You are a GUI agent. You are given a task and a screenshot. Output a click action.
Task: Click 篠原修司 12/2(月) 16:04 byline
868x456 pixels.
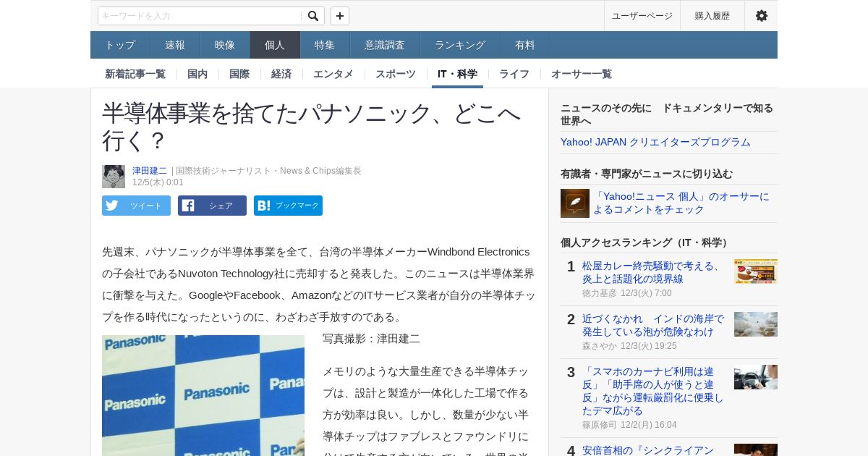(629, 425)
